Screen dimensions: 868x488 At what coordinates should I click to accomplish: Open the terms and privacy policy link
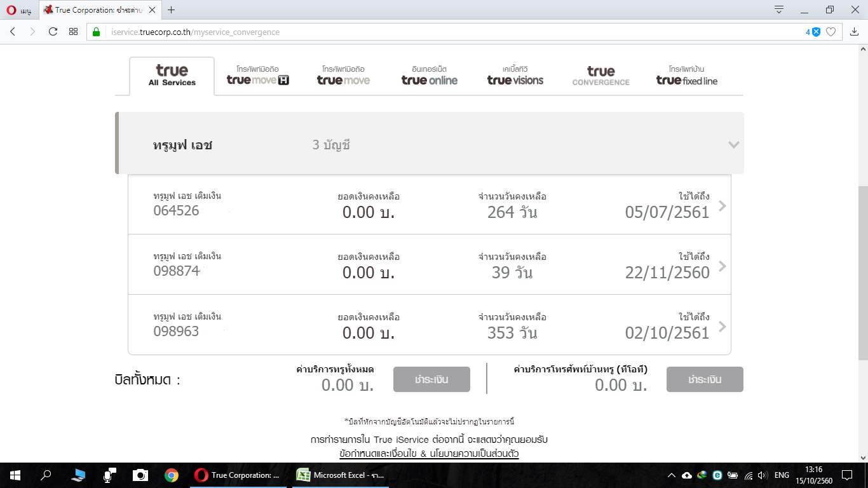tap(429, 454)
